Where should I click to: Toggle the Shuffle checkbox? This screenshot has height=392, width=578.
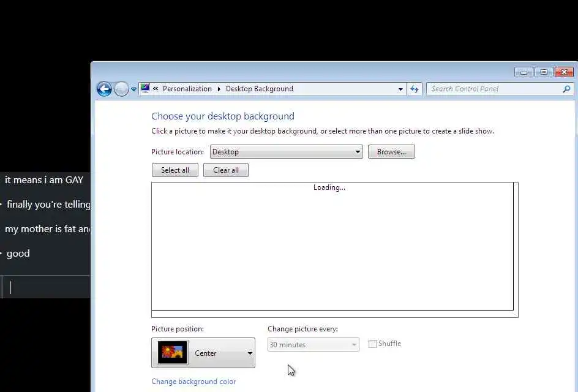coord(372,344)
